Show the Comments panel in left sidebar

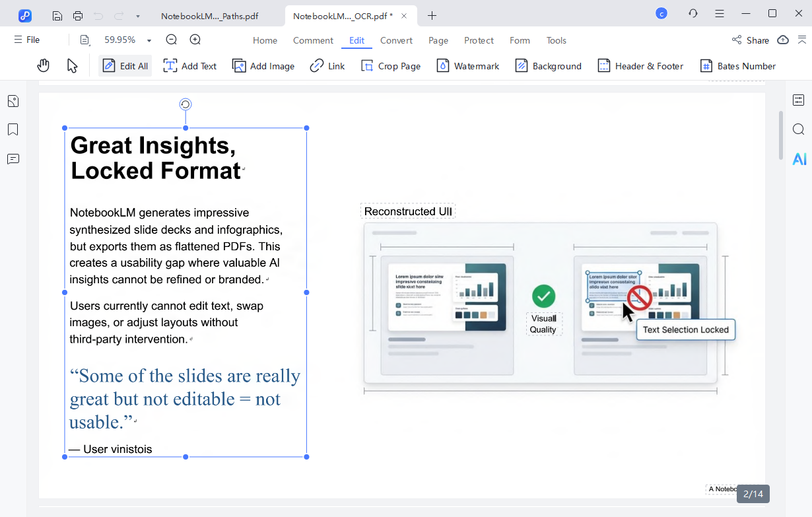pos(13,159)
